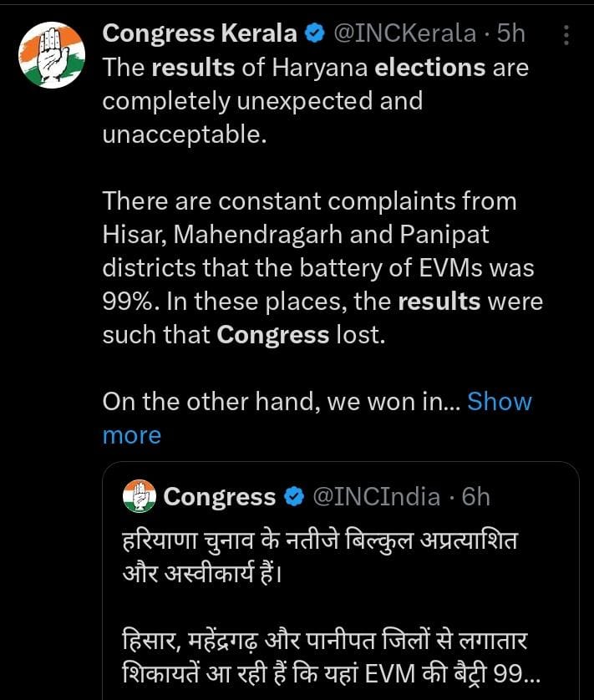
Task: Click the bold word "elections" in the tweet
Action: [429, 68]
